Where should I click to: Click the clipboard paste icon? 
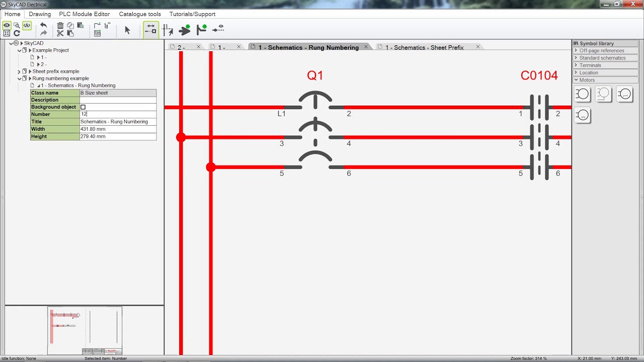click(70, 34)
